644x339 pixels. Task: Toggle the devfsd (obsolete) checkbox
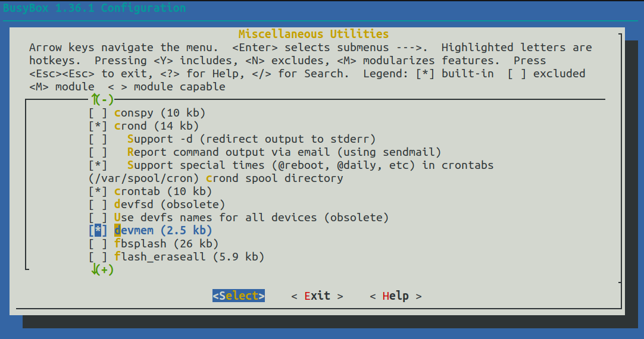(x=98, y=205)
